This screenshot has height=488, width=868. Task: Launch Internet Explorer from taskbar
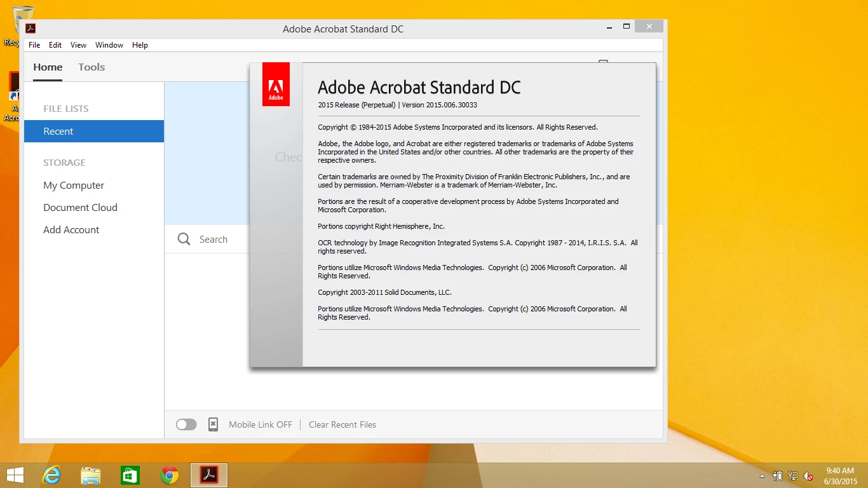pyautogui.click(x=51, y=475)
